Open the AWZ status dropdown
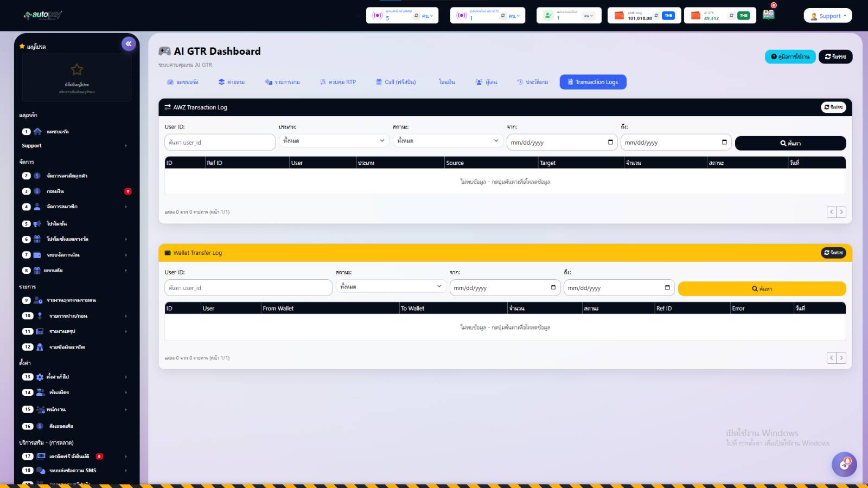This screenshot has width=868, height=488. click(448, 141)
